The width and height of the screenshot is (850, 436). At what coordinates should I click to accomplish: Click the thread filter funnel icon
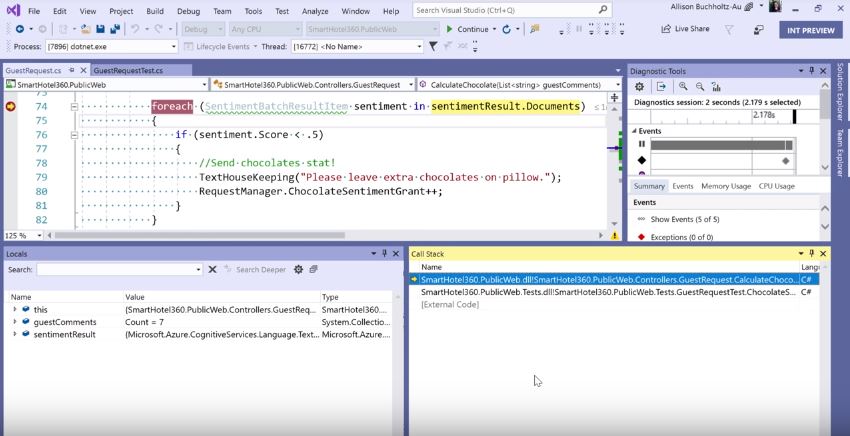point(433,47)
